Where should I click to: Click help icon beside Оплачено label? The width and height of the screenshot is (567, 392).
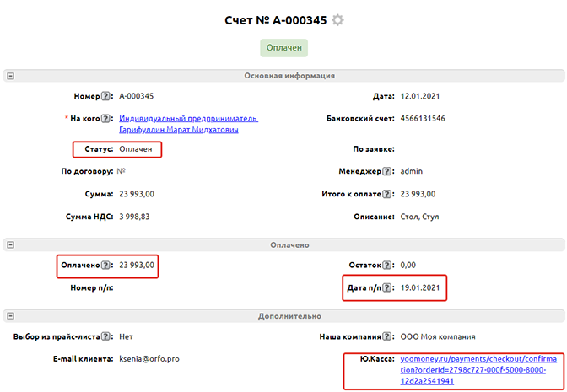coord(107,266)
